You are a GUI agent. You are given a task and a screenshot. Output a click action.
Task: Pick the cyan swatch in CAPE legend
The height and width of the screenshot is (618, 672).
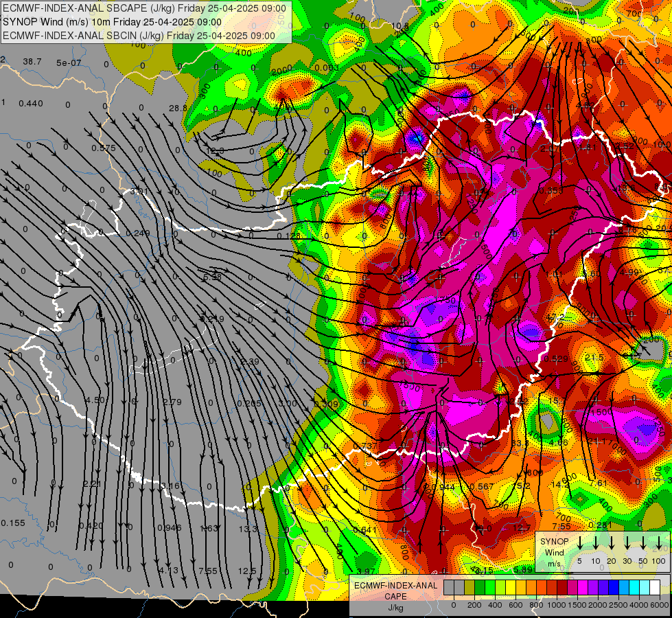(x=634, y=588)
